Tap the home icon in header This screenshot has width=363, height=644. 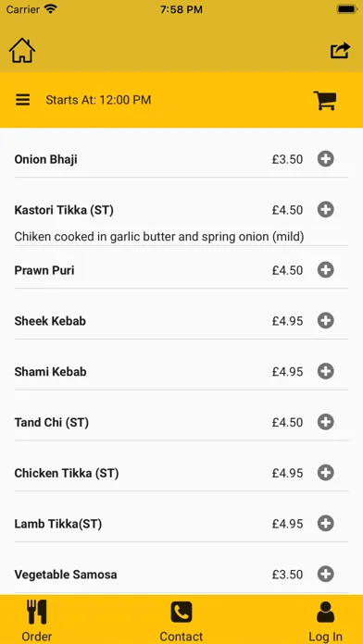[x=22, y=51]
